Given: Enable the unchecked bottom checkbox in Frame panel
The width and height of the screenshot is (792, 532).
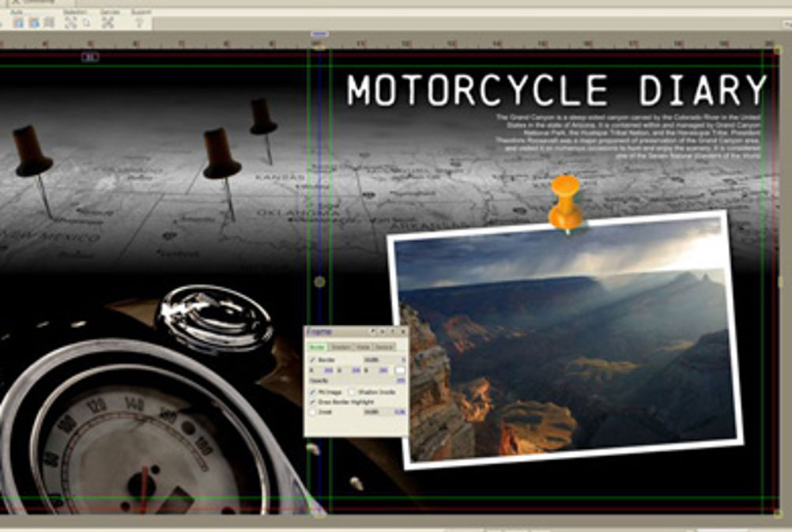Looking at the screenshot, I should [312, 413].
